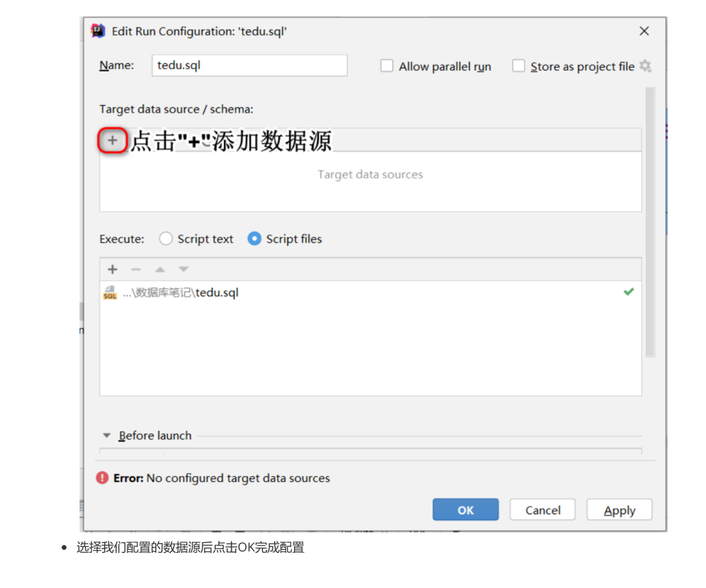Close the Edit Run Configuration dialog
This screenshot has width=706, height=588.
tap(644, 31)
